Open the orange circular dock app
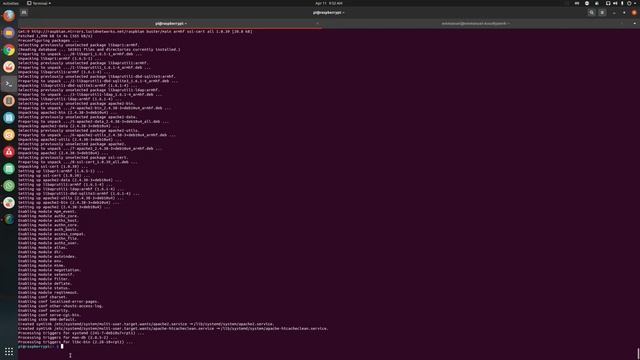Viewport: 640px width, 360px height. point(9,135)
